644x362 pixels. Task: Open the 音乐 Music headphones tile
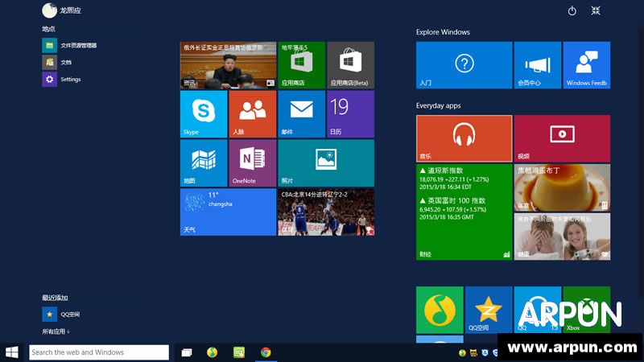[x=464, y=138]
